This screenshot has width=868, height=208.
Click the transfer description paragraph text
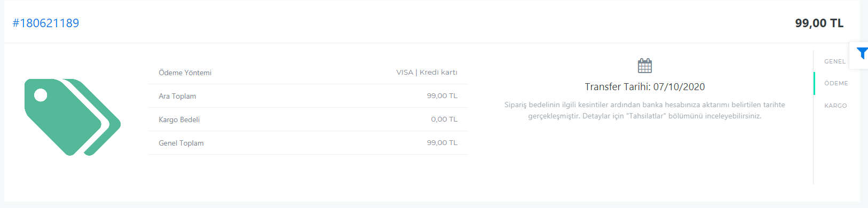coord(645,110)
